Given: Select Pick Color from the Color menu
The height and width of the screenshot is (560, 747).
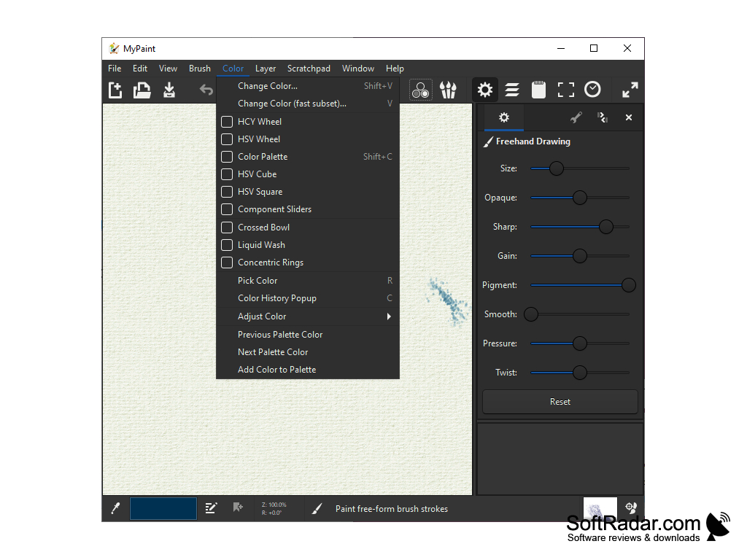Looking at the screenshot, I should pyautogui.click(x=258, y=280).
